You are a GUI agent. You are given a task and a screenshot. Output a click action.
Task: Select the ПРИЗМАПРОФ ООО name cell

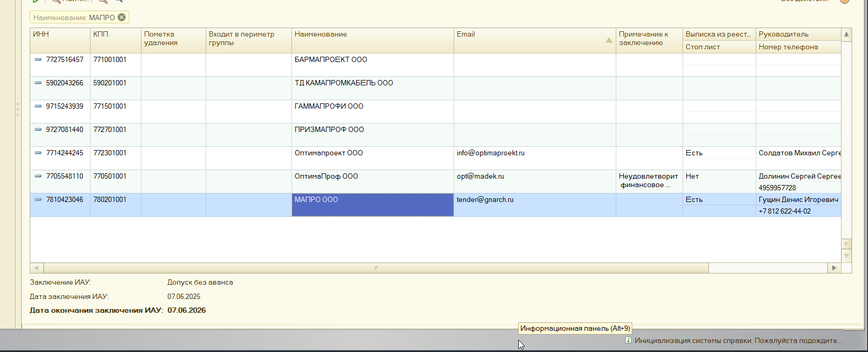(373, 135)
